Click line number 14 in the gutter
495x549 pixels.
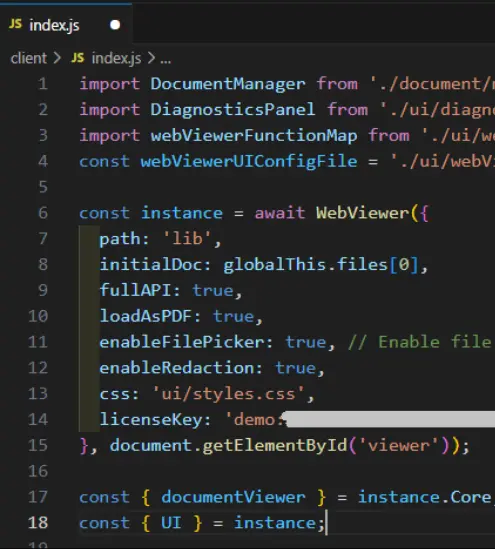pos(38,419)
